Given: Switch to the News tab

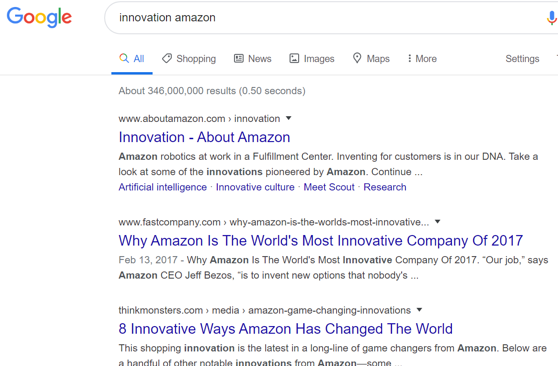Looking at the screenshot, I should coord(253,58).
